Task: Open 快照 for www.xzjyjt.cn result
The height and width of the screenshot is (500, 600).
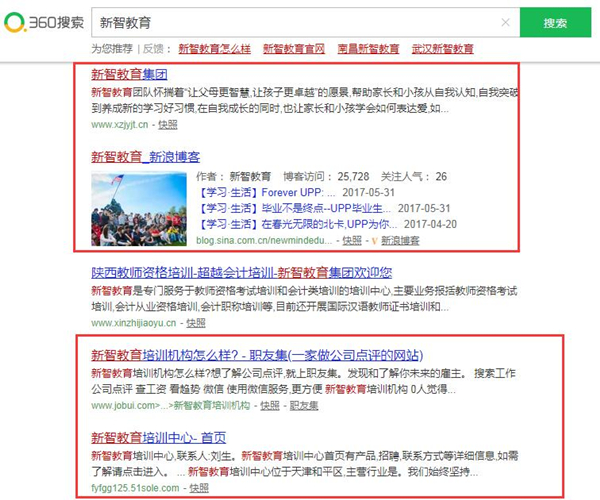Action: click(168, 125)
